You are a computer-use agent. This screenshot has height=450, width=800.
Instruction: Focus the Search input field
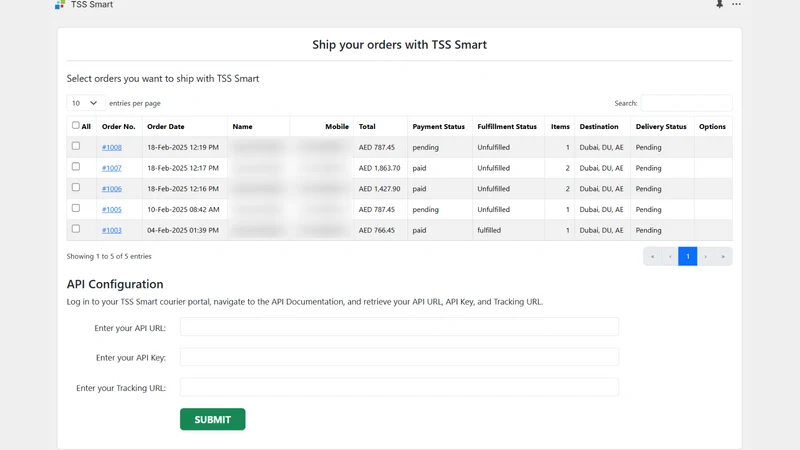click(x=686, y=103)
